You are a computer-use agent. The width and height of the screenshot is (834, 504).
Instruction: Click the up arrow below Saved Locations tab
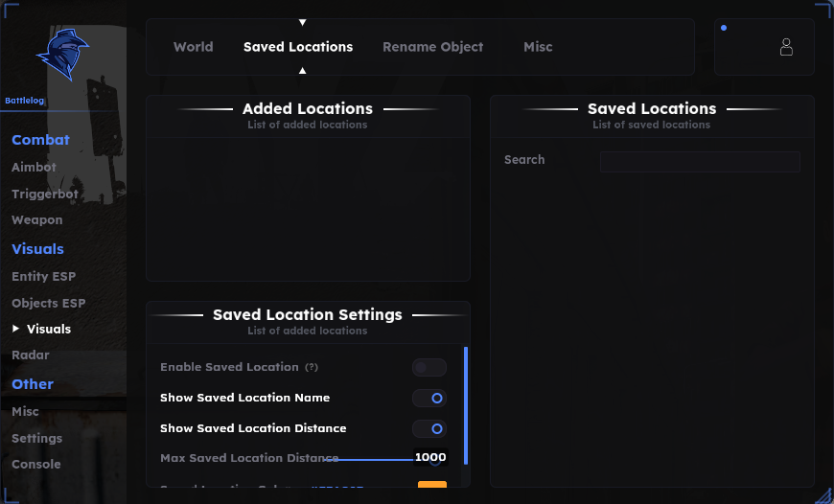(x=302, y=70)
